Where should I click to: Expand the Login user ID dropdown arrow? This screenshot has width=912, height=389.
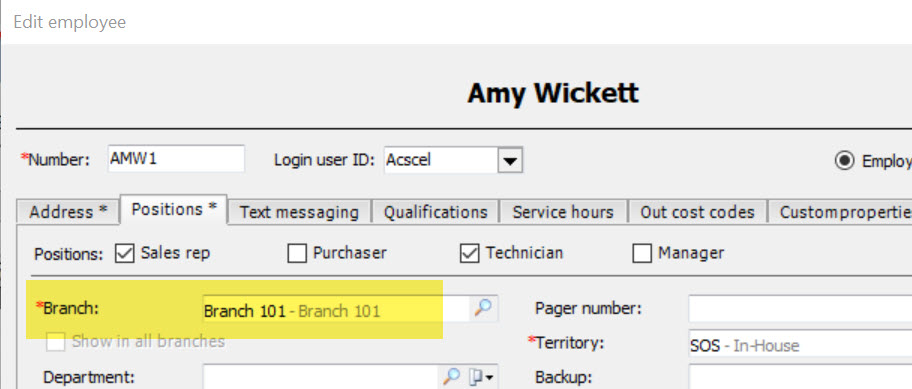[x=510, y=160]
